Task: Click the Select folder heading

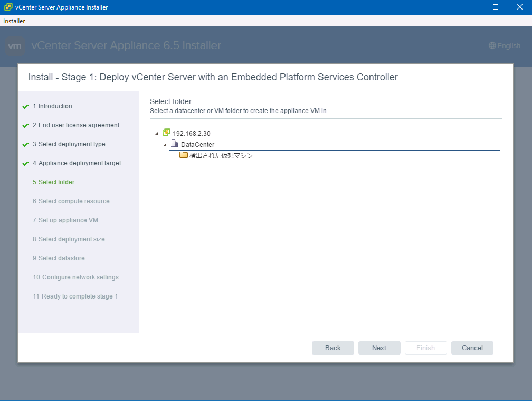Action: tap(170, 101)
